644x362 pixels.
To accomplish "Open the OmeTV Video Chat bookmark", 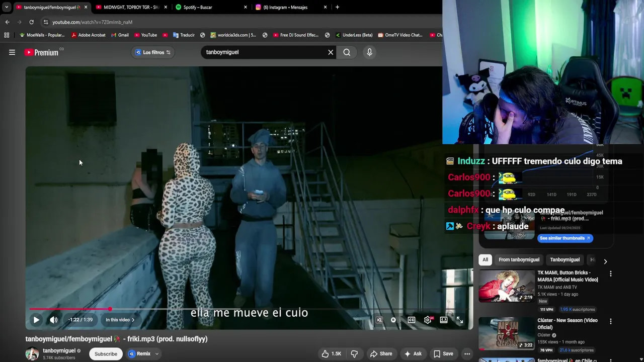I will click(400, 35).
